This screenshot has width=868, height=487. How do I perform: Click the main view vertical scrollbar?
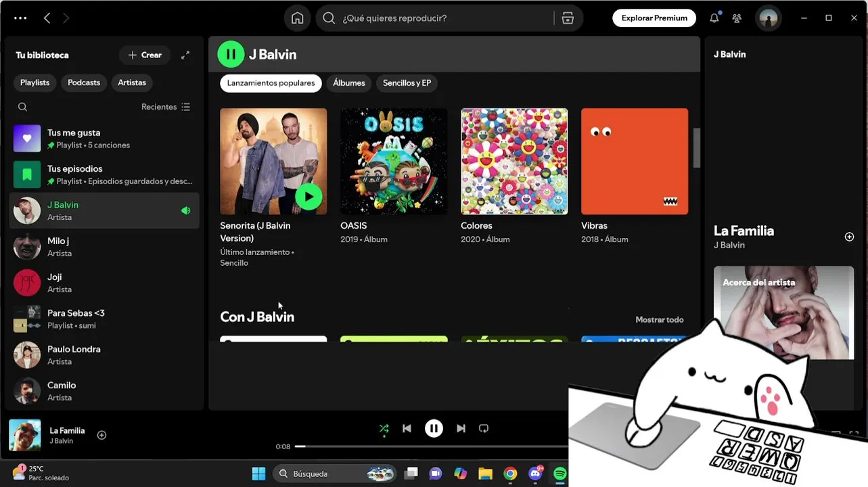click(696, 147)
